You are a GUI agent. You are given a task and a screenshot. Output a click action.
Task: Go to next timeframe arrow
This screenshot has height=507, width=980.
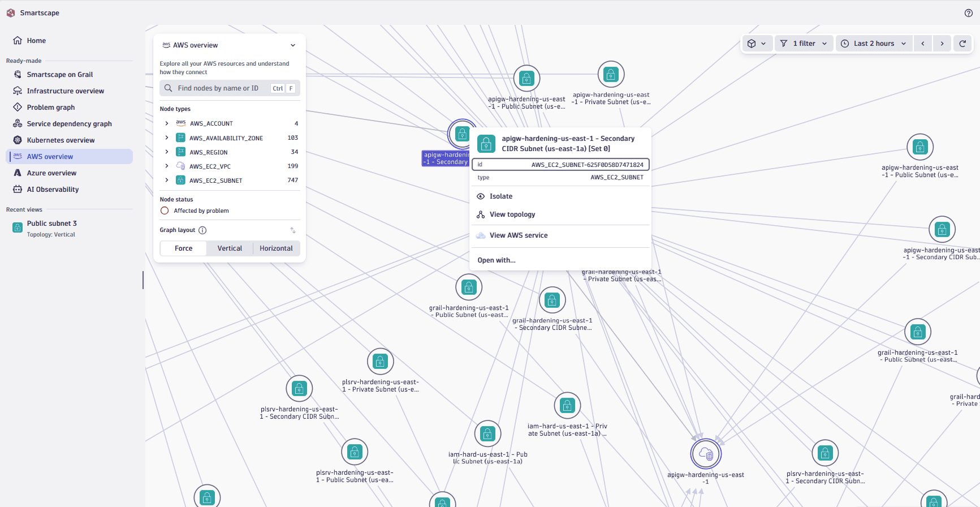tap(942, 44)
